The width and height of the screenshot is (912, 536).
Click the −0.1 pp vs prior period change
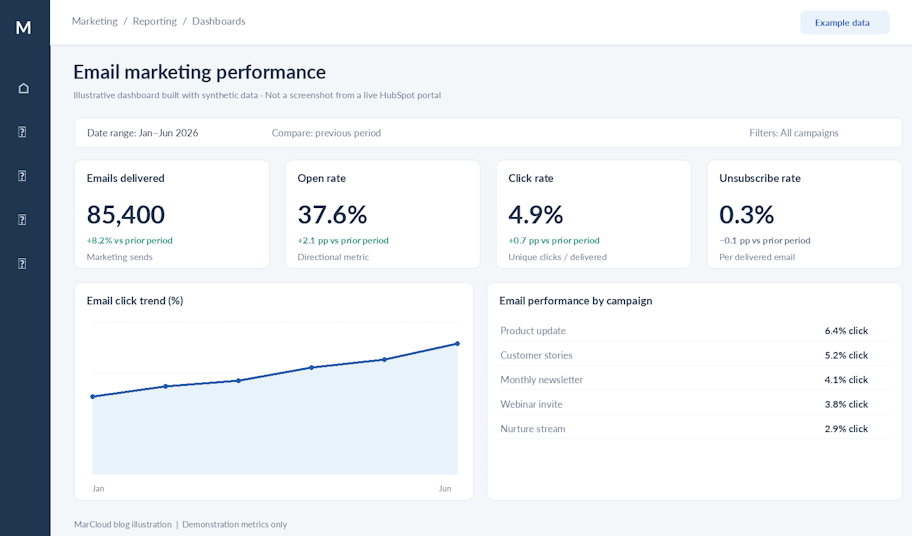click(765, 241)
